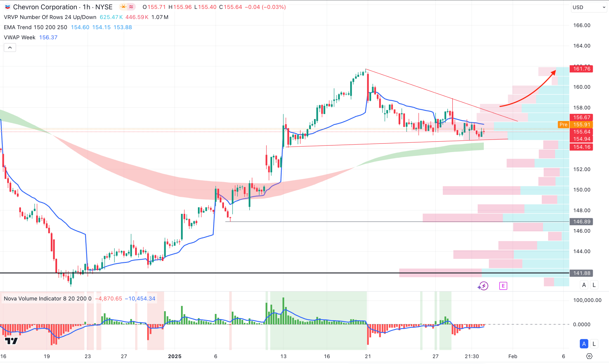Click the 154.94 price label
This screenshot has height=364, width=609.
[581, 139]
